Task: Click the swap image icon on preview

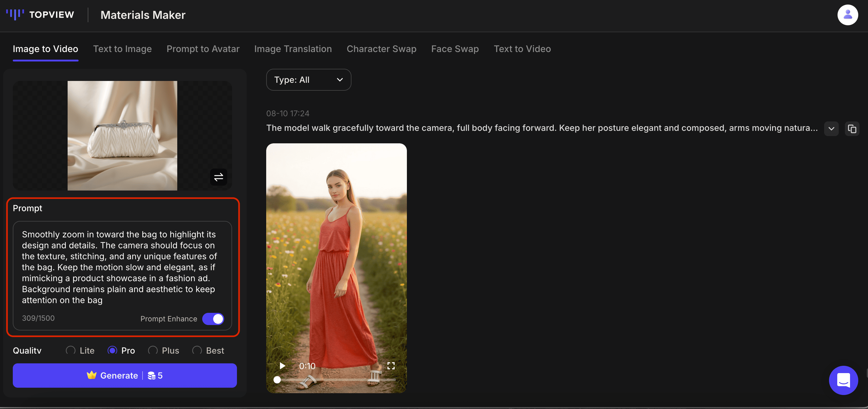Action: (218, 177)
